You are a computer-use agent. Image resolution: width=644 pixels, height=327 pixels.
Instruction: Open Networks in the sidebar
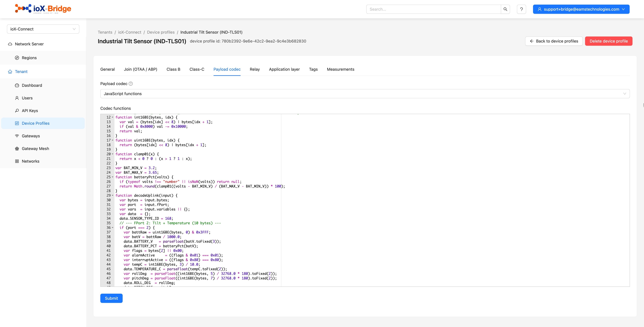click(43, 161)
